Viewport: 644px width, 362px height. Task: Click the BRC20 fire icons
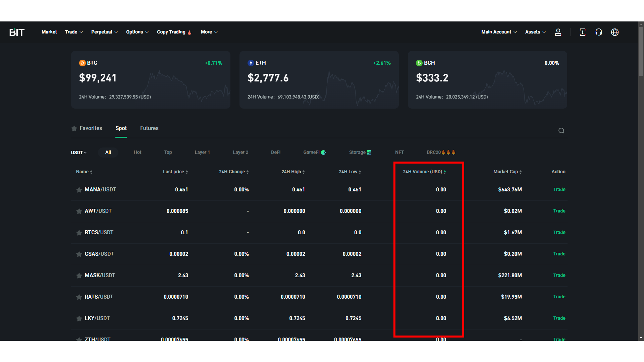coord(448,152)
